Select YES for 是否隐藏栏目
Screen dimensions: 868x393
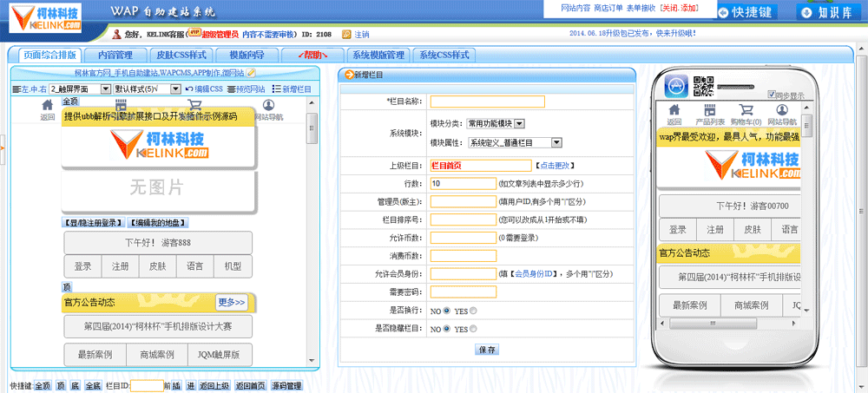click(x=473, y=329)
